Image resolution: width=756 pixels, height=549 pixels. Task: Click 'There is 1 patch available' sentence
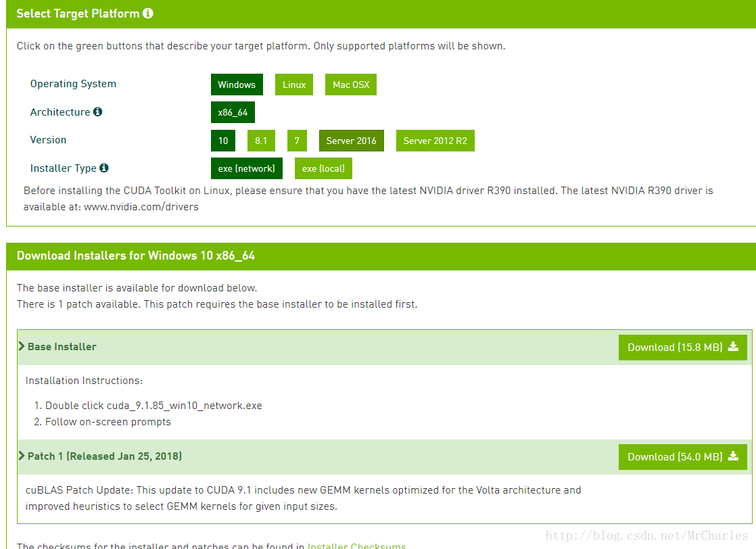click(x=217, y=304)
